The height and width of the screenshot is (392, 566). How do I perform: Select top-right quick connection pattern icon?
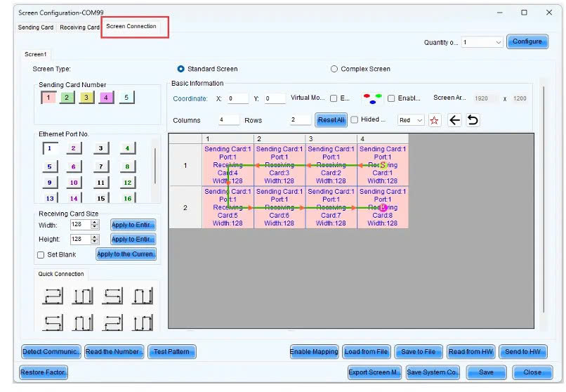click(x=143, y=296)
